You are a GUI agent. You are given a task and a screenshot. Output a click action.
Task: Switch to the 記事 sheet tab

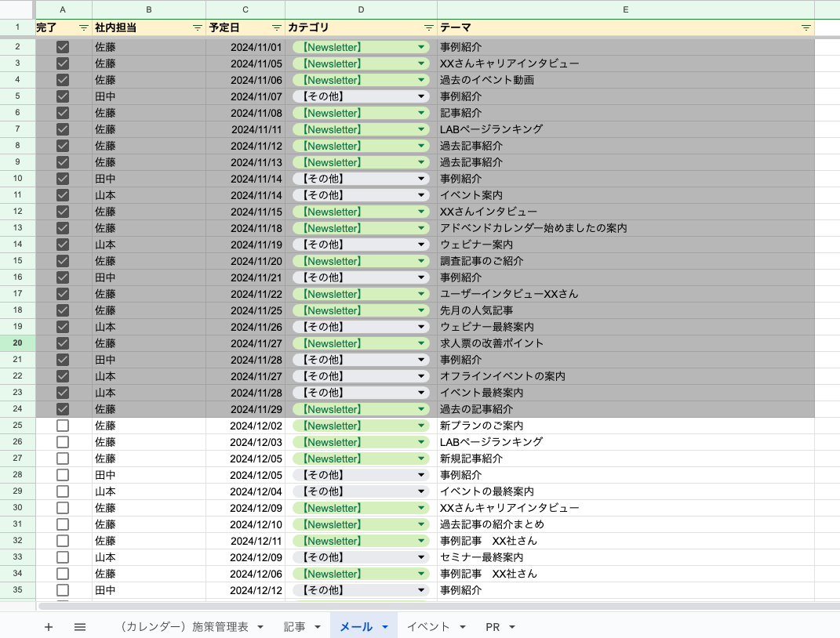[296, 626]
